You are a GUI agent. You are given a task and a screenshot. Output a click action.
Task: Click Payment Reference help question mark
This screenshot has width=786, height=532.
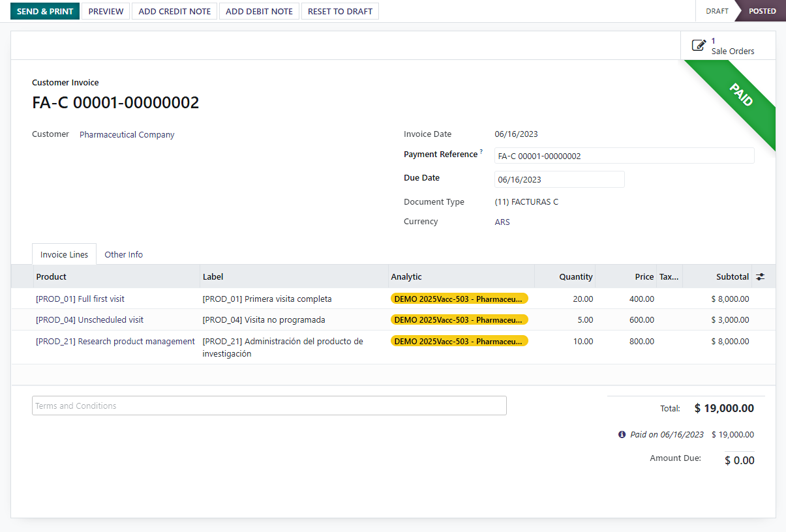coord(481,152)
